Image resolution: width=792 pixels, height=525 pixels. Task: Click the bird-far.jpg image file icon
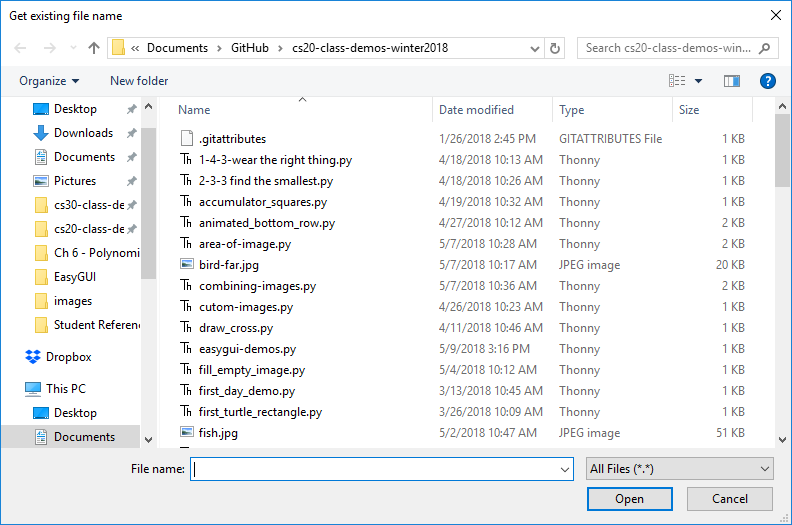[x=186, y=265]
